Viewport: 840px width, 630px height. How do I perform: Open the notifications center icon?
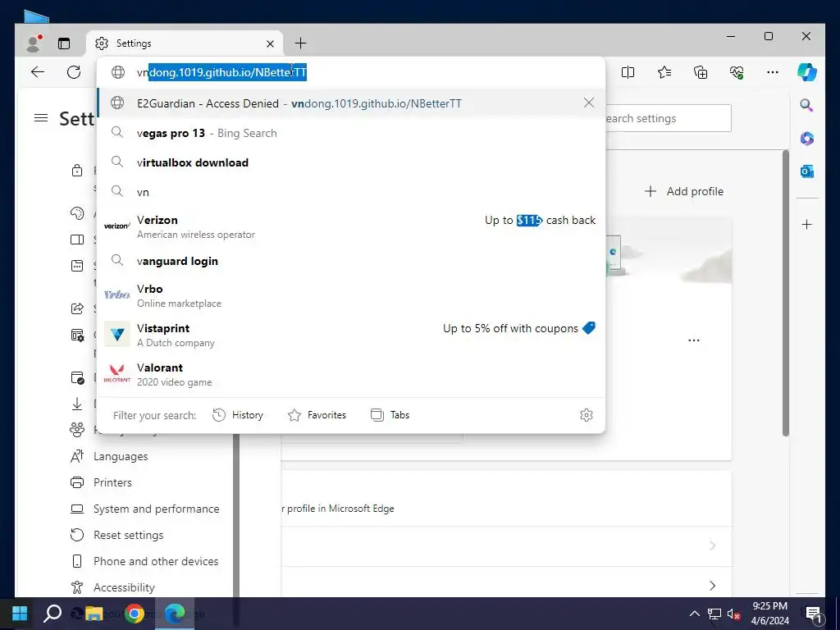pos(813,614)
